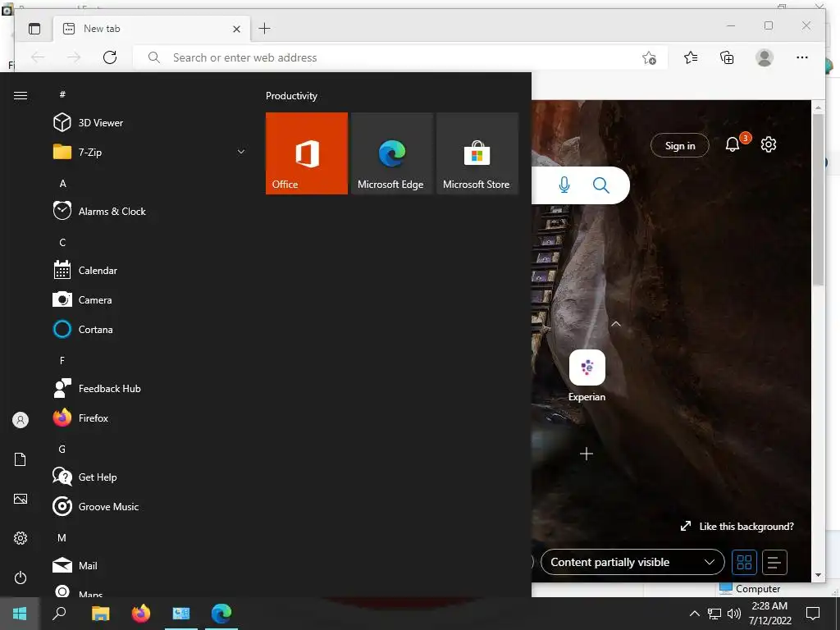Close the New tab tab
This screenshot has height=630, width=840.
pyautogui.click(x=236, y=29)
